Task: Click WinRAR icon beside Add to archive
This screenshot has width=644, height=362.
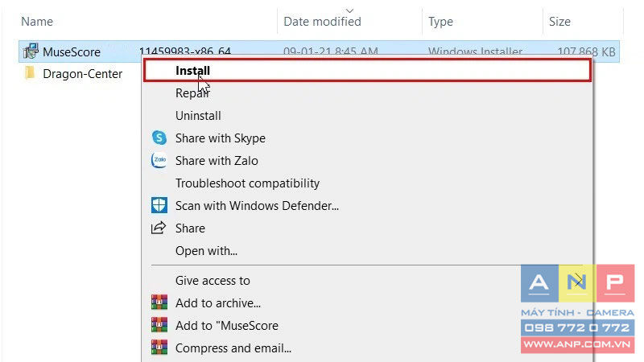Action: point(159,302)
